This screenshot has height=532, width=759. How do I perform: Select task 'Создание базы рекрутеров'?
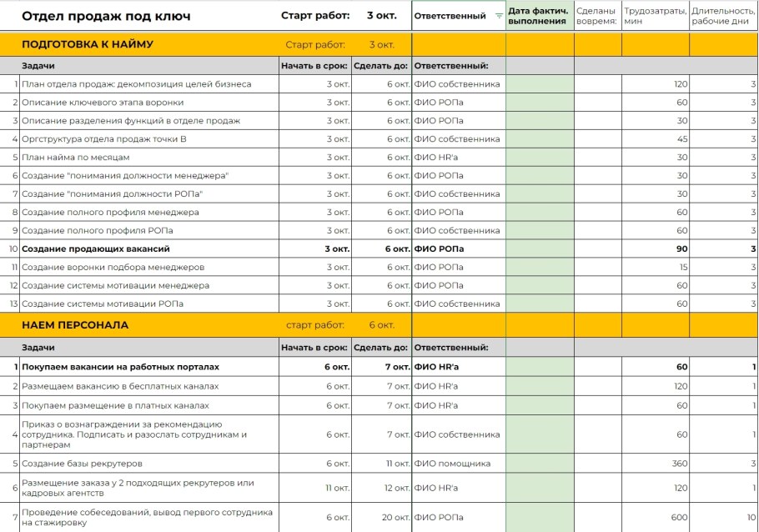(x=82, y=464)
